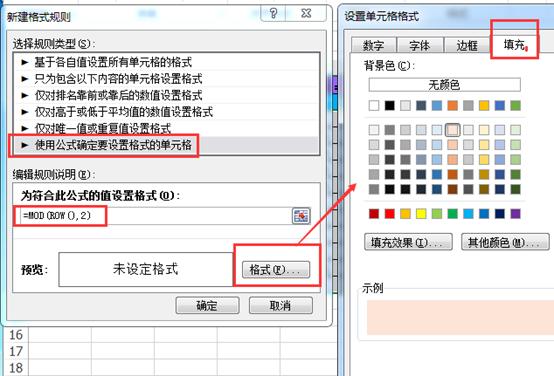The height and width of the screenshot is (376, 554).
Task: Confirm with the 确定 button
Action: pyautogui.click(x=207, y=305)
